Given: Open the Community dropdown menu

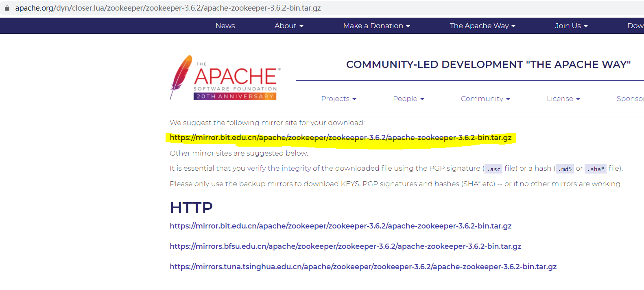Looking at the screenshot, I should pyautogui.click(x=485, y=99).
